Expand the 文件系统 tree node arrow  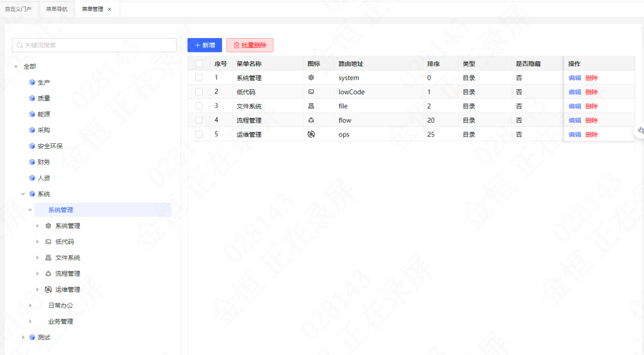click(x=38, y=257)
